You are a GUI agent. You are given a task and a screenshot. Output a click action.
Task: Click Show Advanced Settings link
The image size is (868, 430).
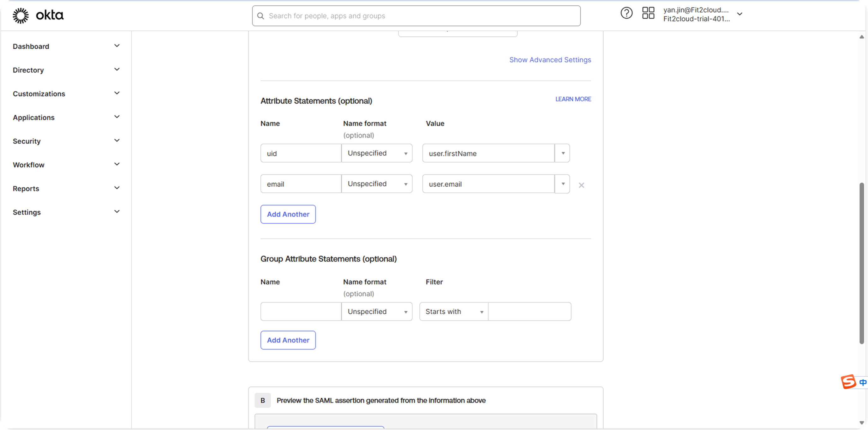coord(550,60)
